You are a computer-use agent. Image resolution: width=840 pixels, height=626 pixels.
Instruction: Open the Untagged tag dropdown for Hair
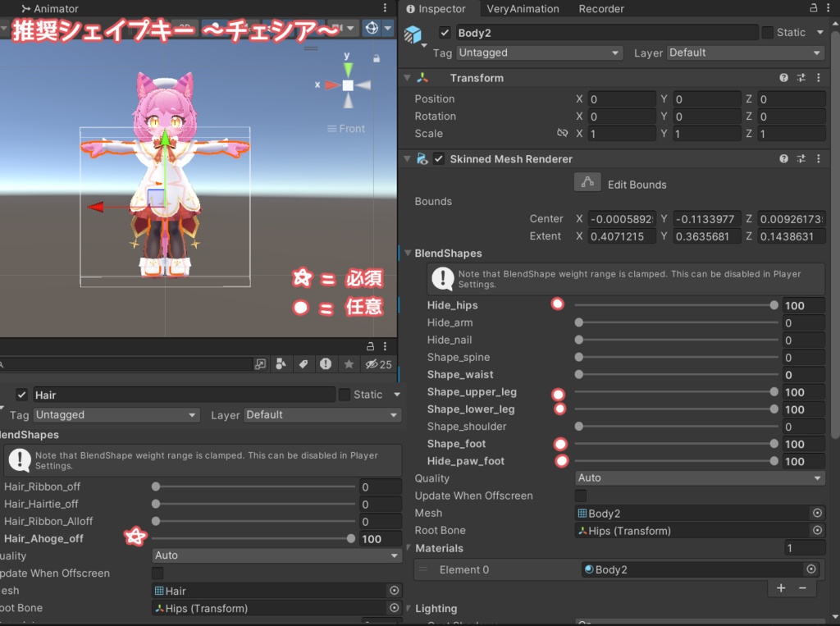116,415
